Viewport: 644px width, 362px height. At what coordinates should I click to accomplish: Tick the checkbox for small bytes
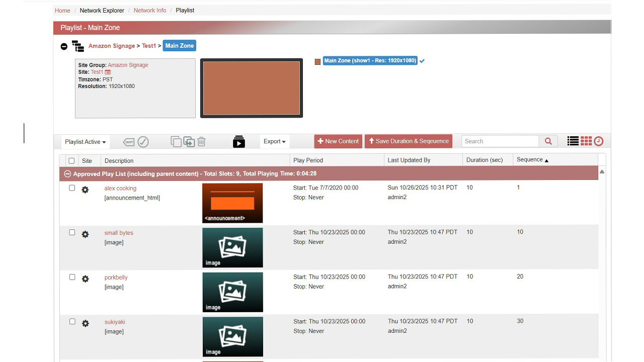(72, 232)
